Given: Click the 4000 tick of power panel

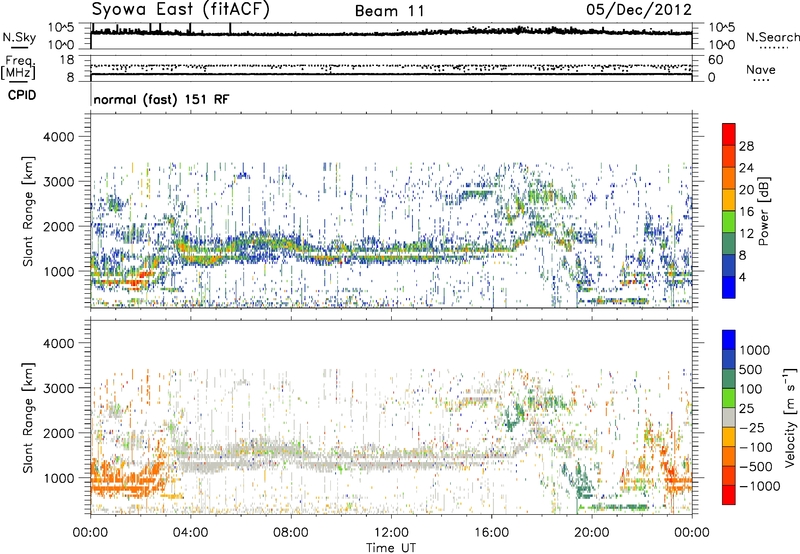Looking at the screenshot, I should 59,137.
